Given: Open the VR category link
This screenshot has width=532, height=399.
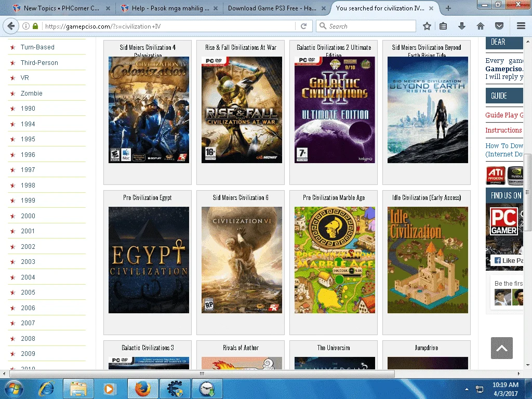Looking at the screenshot, I should click(25, 78).
